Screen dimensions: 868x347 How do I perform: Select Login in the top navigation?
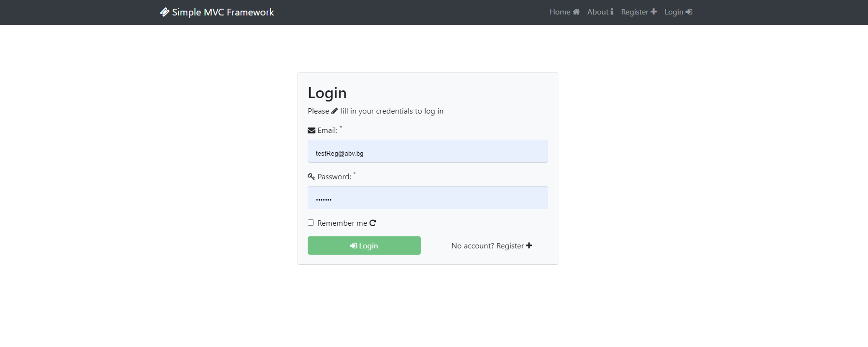678,12
